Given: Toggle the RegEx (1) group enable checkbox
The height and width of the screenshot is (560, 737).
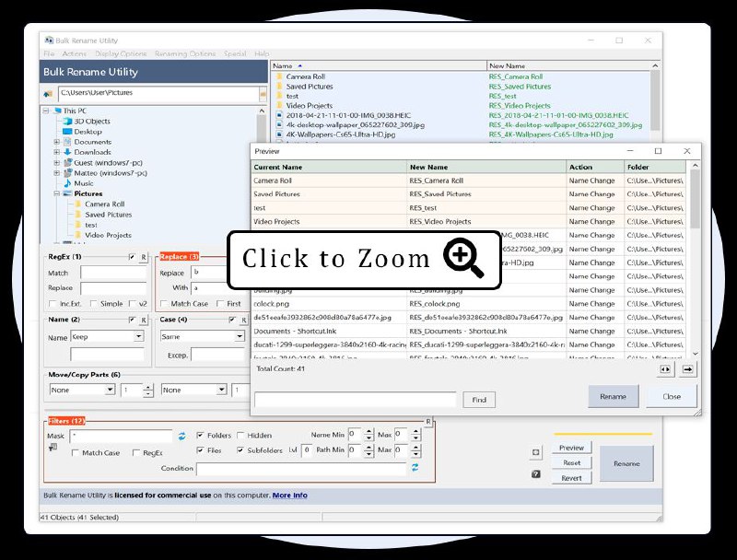Looking at the screenshot, I should (132, 257).
